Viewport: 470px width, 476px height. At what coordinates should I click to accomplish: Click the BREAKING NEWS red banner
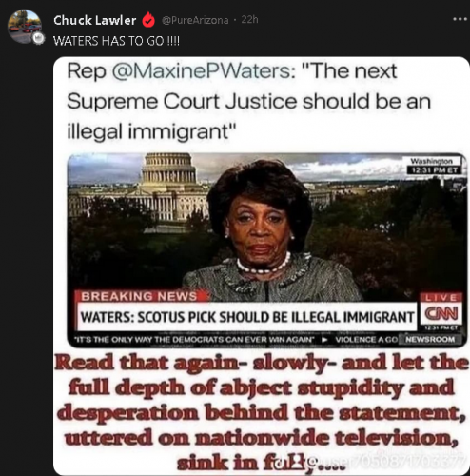click(141, 296)
